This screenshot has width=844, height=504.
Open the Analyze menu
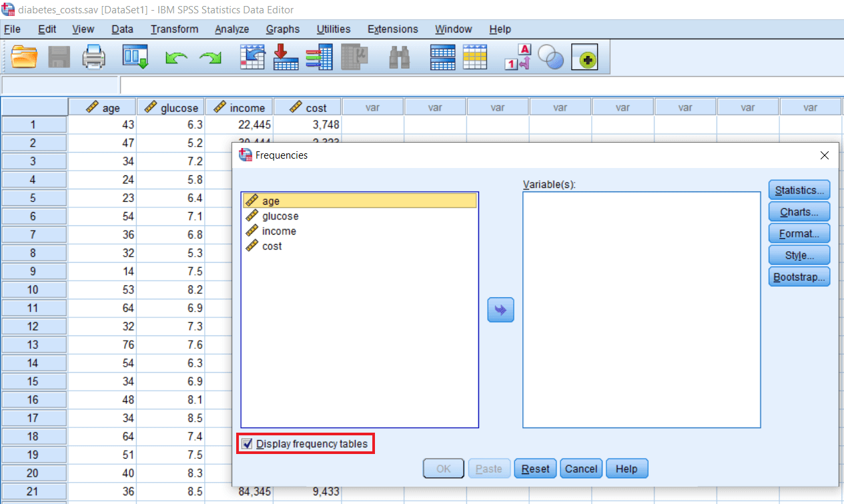232,29
